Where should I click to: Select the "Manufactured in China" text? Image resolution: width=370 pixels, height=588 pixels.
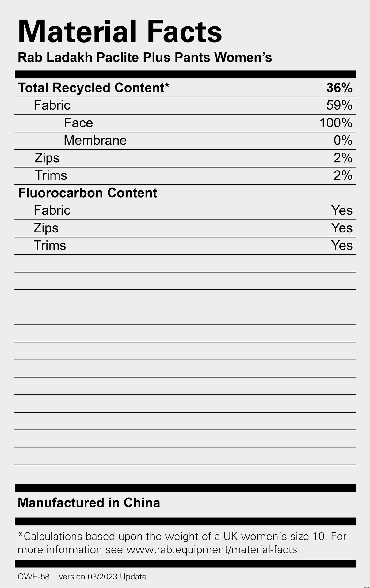pos(89,503)
